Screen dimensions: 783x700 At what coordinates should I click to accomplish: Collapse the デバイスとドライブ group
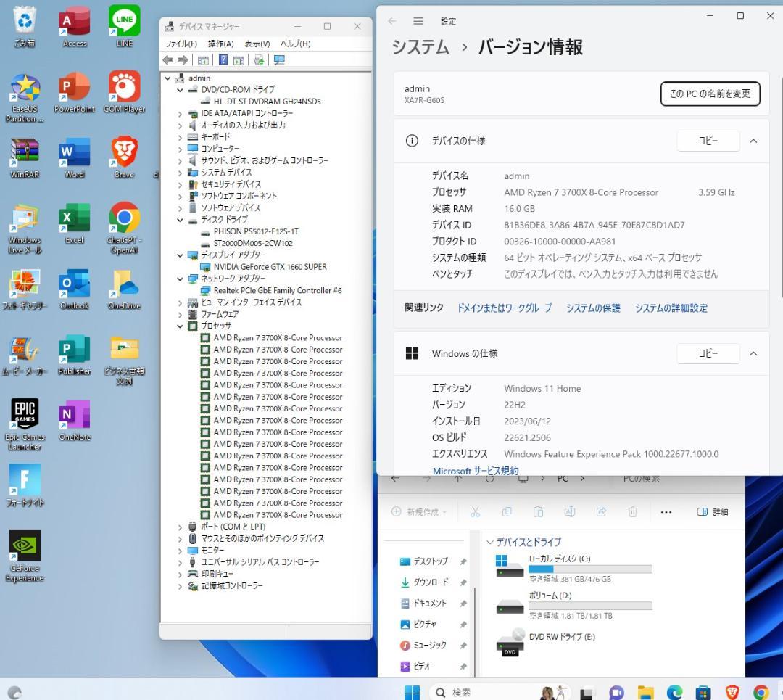(x=490, y=542)
